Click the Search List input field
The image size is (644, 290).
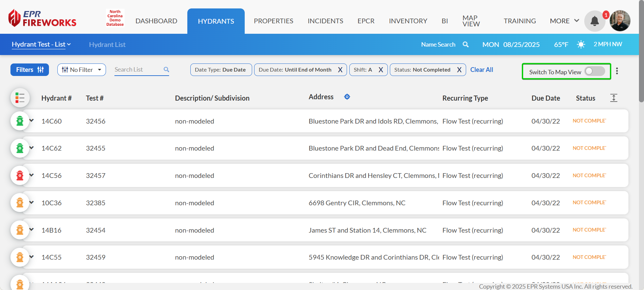tap(138, 70)
